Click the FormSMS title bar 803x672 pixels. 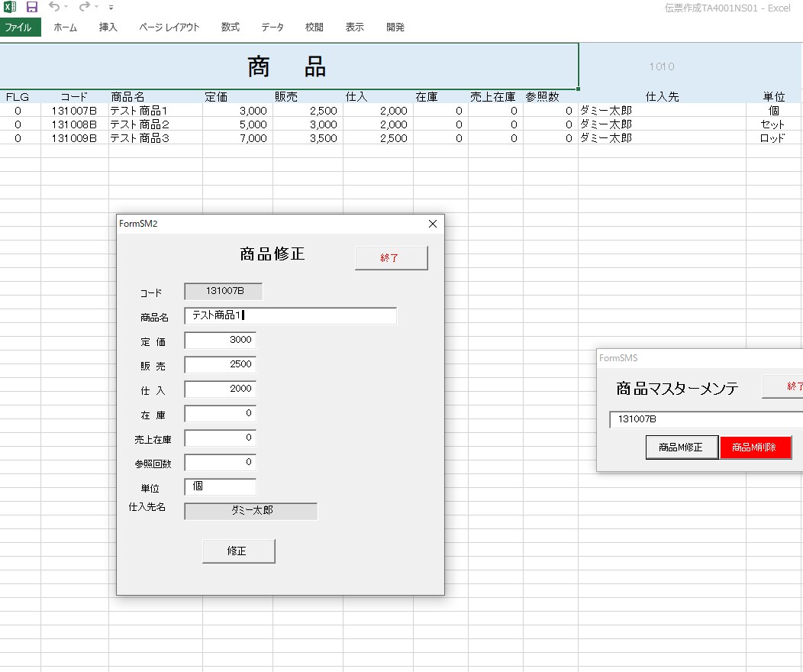[x=700, y=358]
